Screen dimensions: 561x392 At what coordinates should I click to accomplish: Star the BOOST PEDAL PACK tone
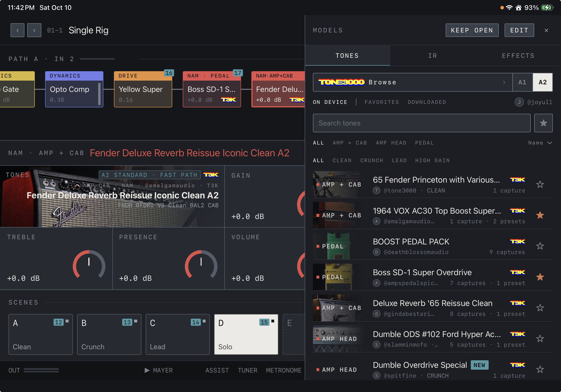[x=540, y=246]
